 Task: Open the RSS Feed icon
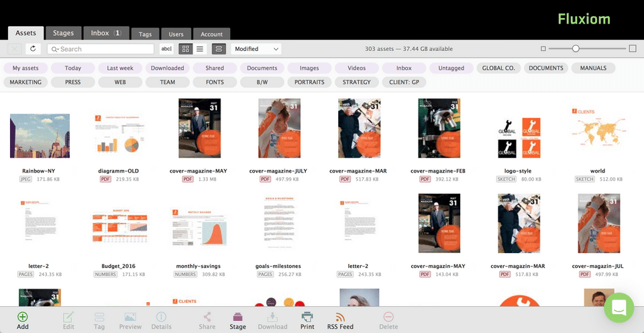[x=340, y=317]
